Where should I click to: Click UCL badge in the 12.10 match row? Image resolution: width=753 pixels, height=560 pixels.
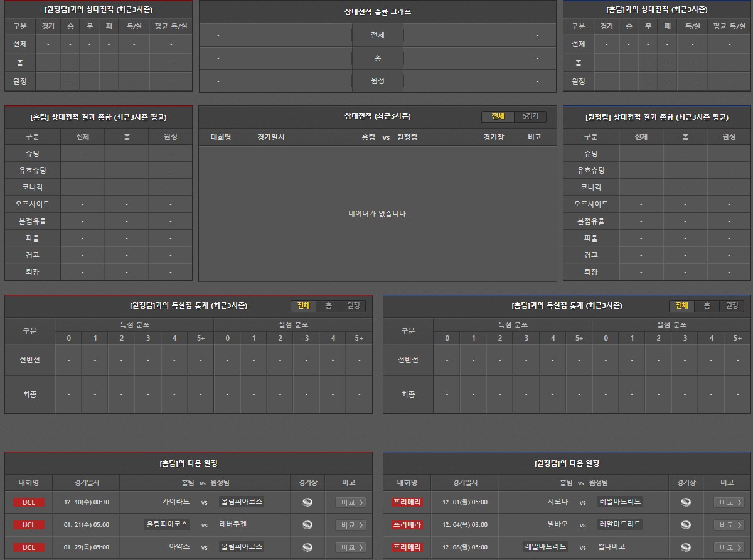29,502
